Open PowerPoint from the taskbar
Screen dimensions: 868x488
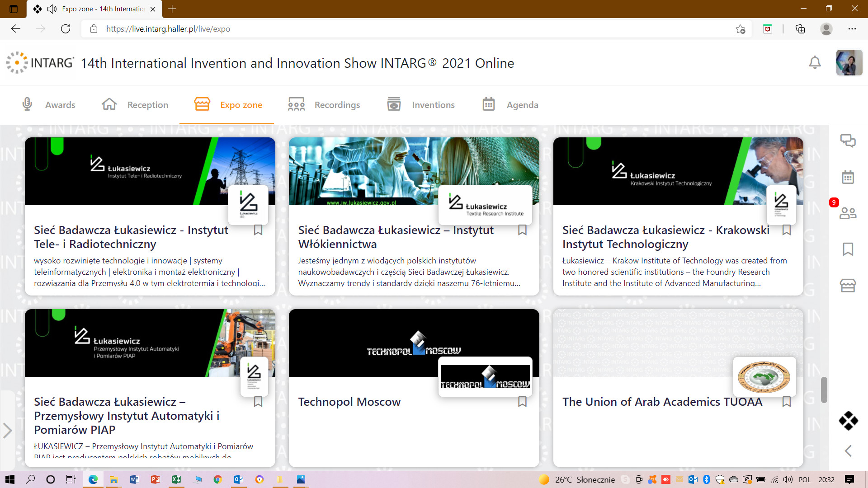(x=156, y=479)
